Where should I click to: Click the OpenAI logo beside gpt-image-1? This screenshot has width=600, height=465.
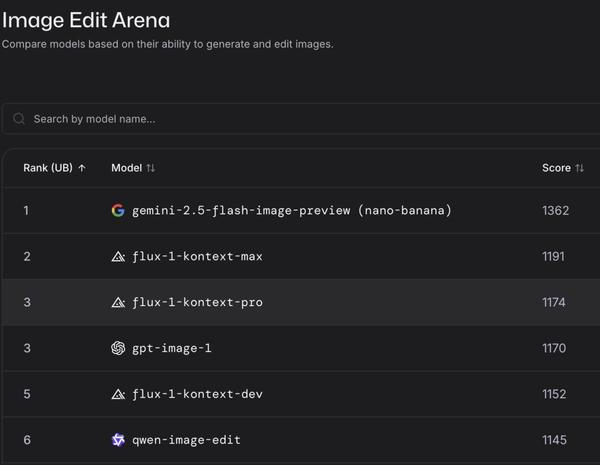tap(118, 349)
